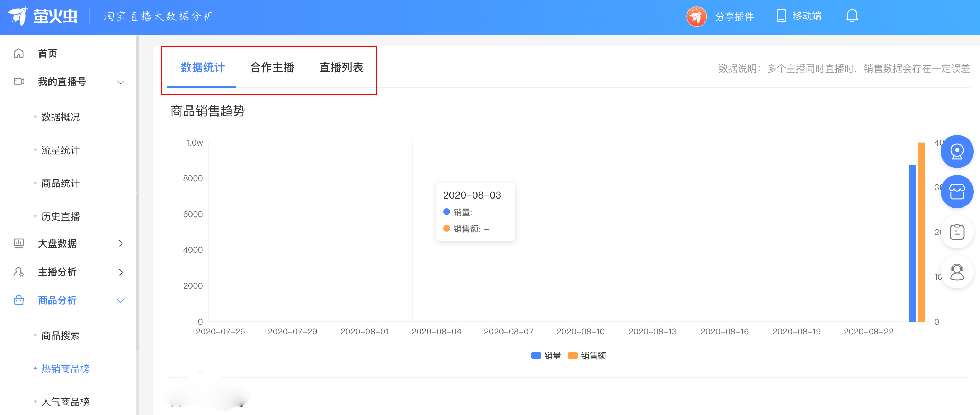Open the notification bell icon

(852, 16)
